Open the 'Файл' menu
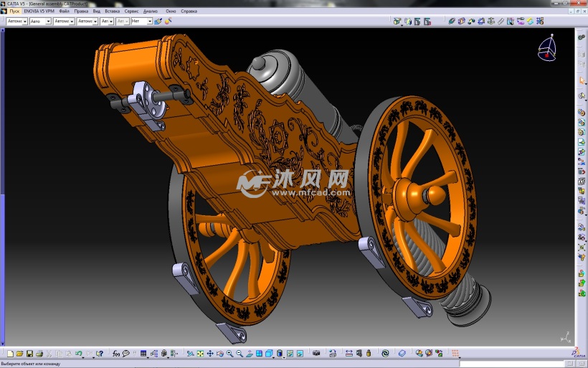This screenshot has height=368, width=588. point(64,11)
